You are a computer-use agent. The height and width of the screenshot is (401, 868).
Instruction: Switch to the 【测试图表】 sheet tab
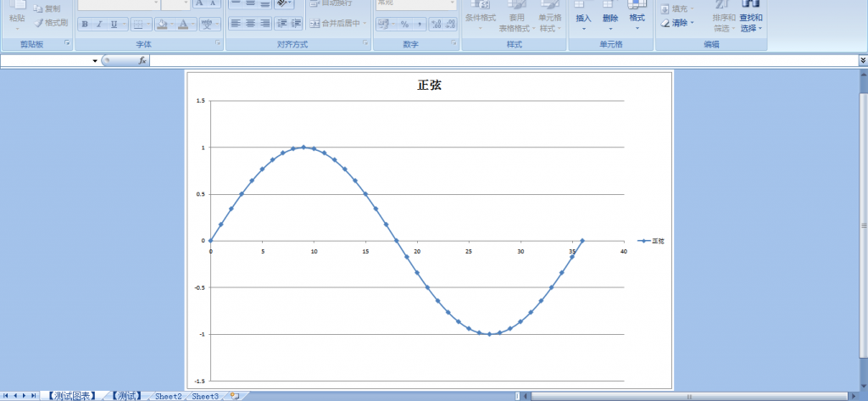(x=72, y=396)
